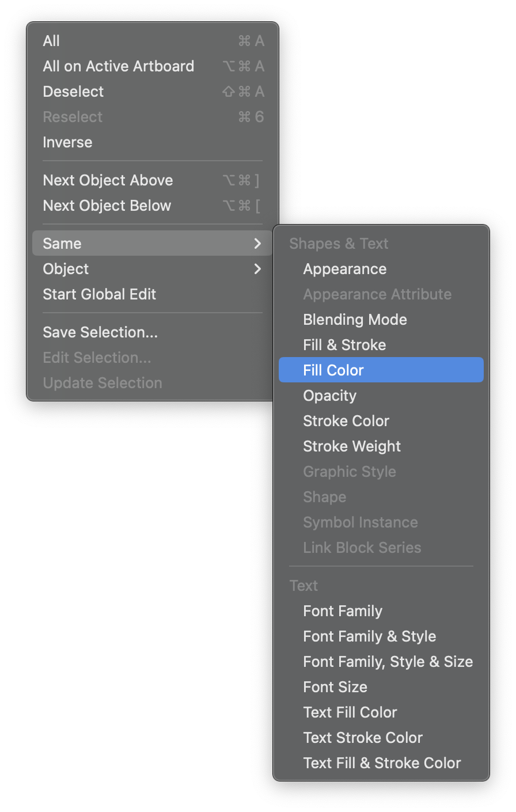Viewport: 516px width, 812px height.
Task: Select Next Object Below
Action: point(107,206)
